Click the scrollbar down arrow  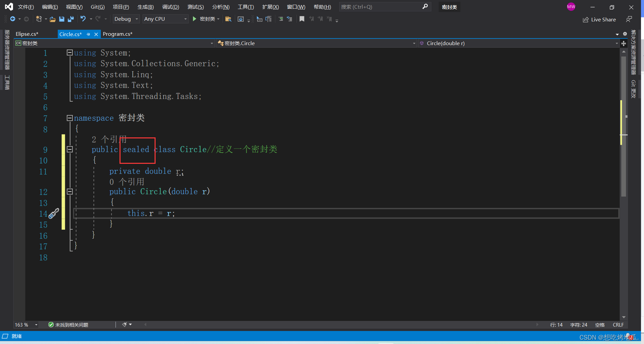click(x=623, y=317)
